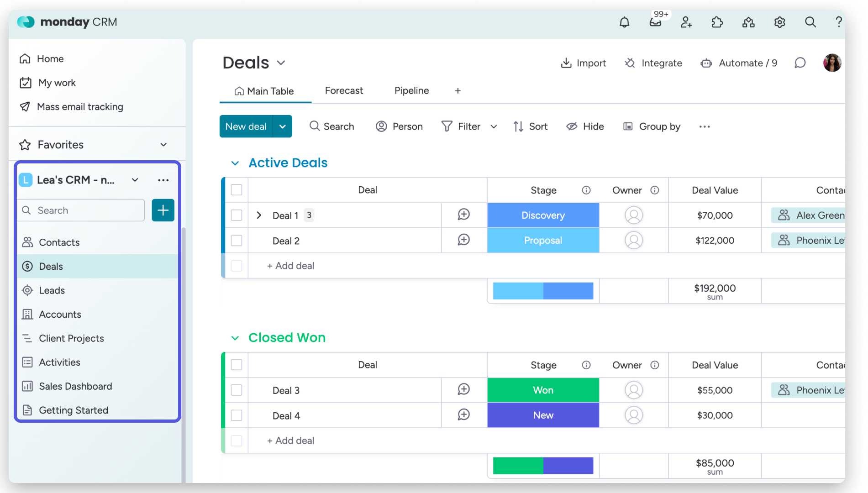This screenshot has width=868, height=493.
Task: Click the New deal button
Action: click(246, 126)
